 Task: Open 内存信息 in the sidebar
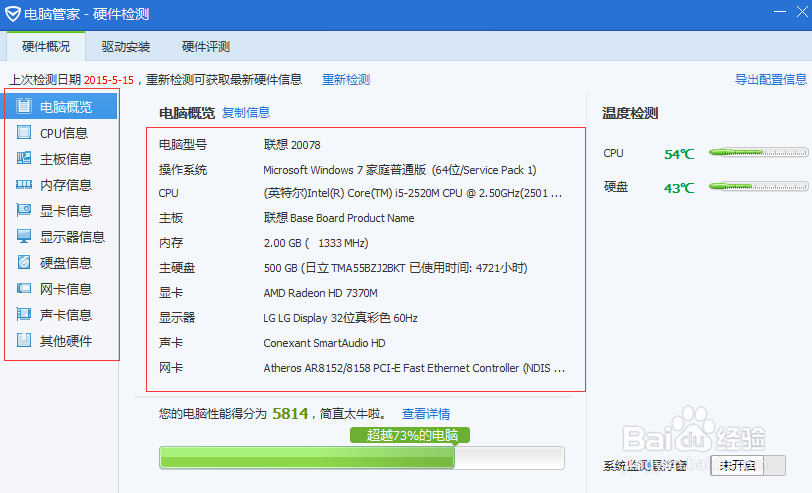click(x=66, y=185)
